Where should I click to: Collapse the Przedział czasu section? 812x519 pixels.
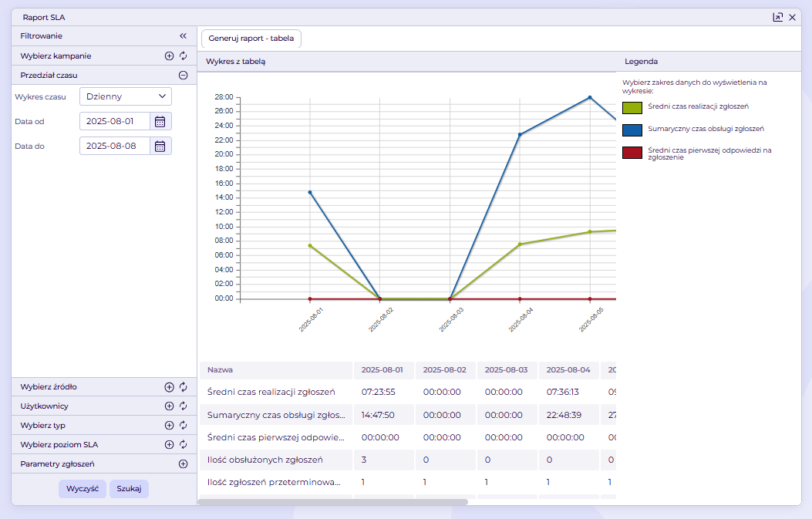coord(184,76)
